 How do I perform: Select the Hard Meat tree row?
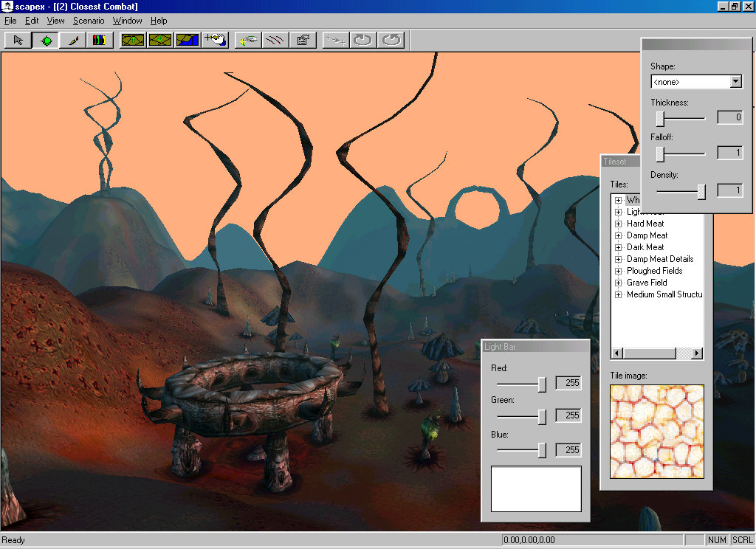click(x=645, y=224)
